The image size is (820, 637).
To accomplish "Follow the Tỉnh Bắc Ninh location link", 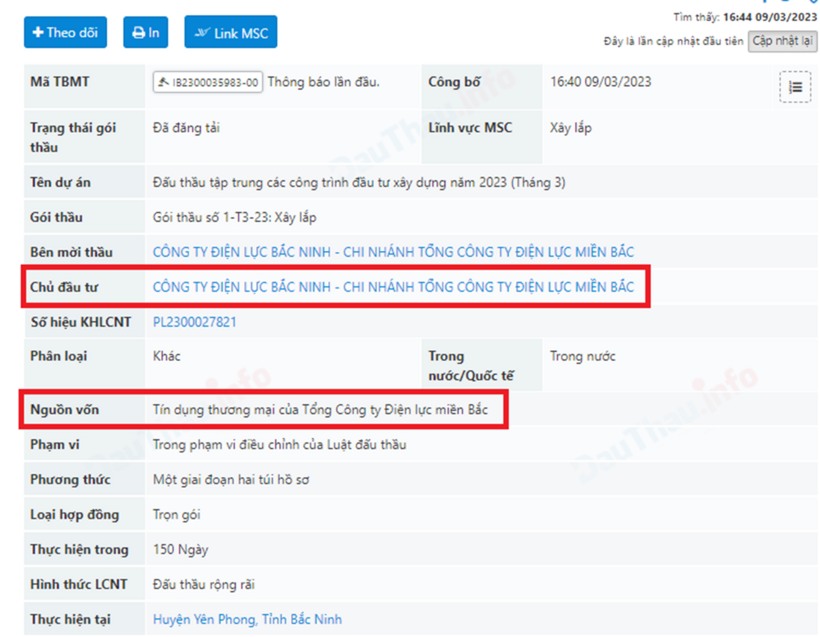I will (x=301, y=619).
